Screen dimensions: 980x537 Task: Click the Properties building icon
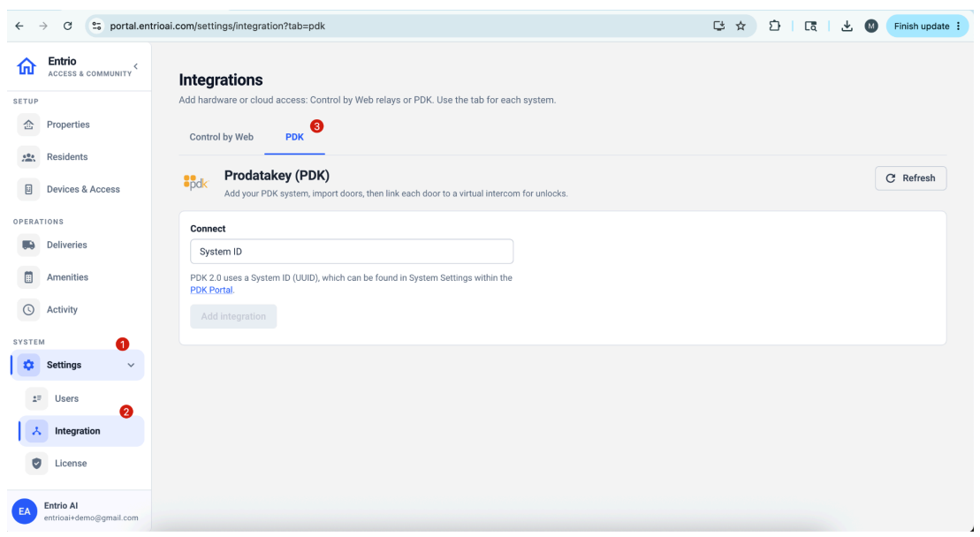[29, 125]
